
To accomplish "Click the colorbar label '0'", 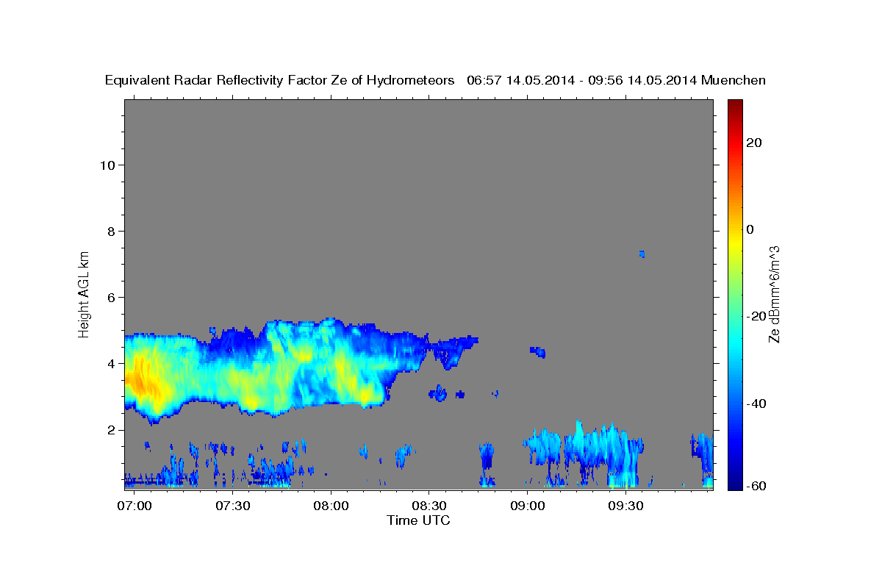I will coord(750,229).
